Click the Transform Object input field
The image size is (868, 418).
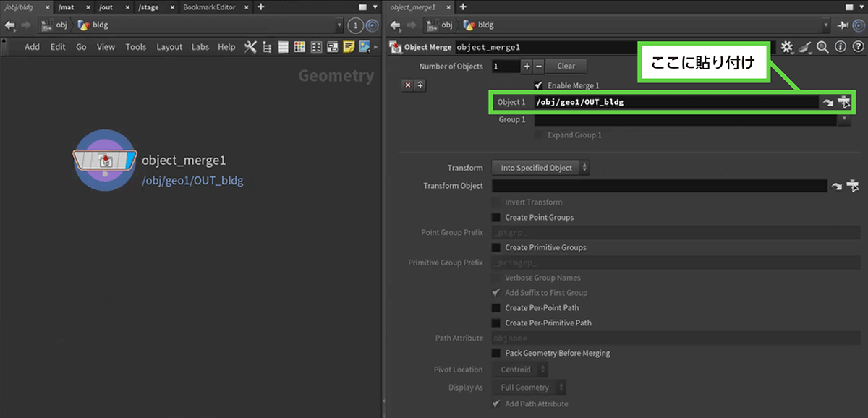pyautogui.click(x=658, y=186)
